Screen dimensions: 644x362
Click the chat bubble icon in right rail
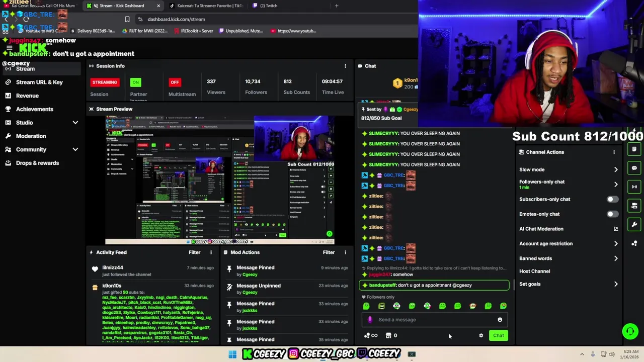[x=634, y=168]
